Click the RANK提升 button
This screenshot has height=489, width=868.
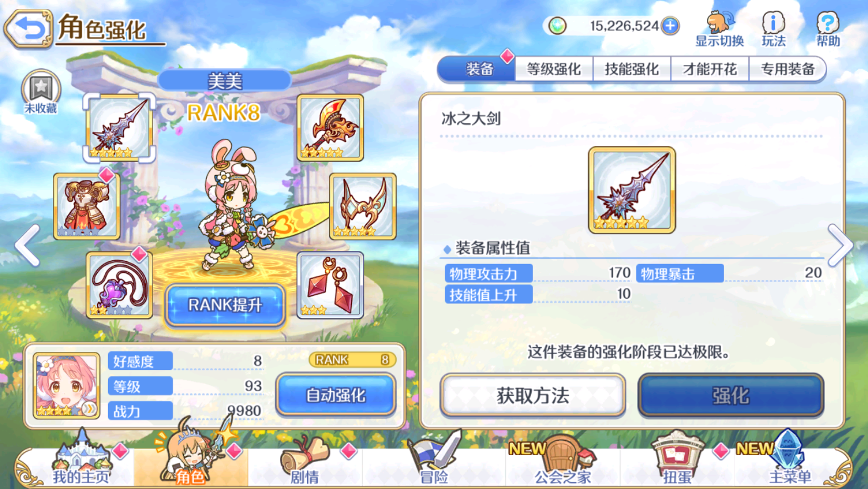coord(225,305)
